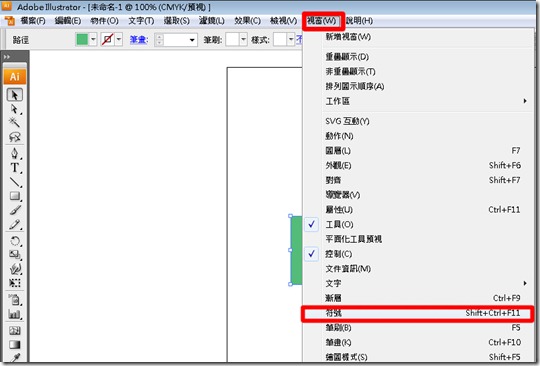Select the Lasso tool
Image resolution: width=540 pixels, height=366 pixels.
15,137
